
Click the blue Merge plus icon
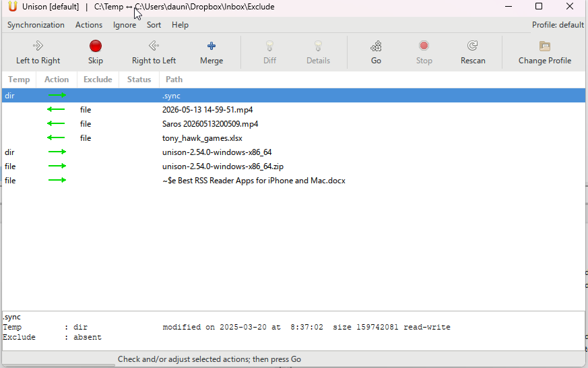[x=211, y=46]
